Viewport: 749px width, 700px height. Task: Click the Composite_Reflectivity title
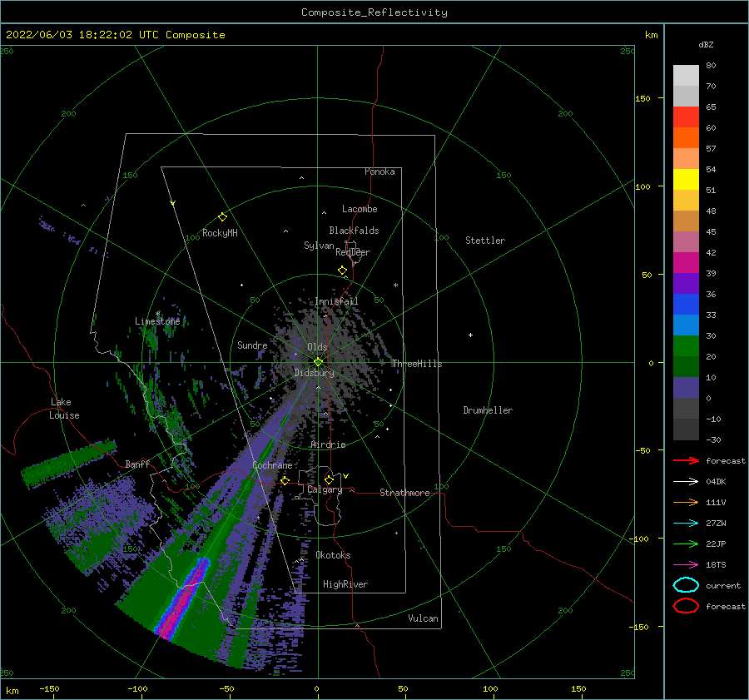374,12
